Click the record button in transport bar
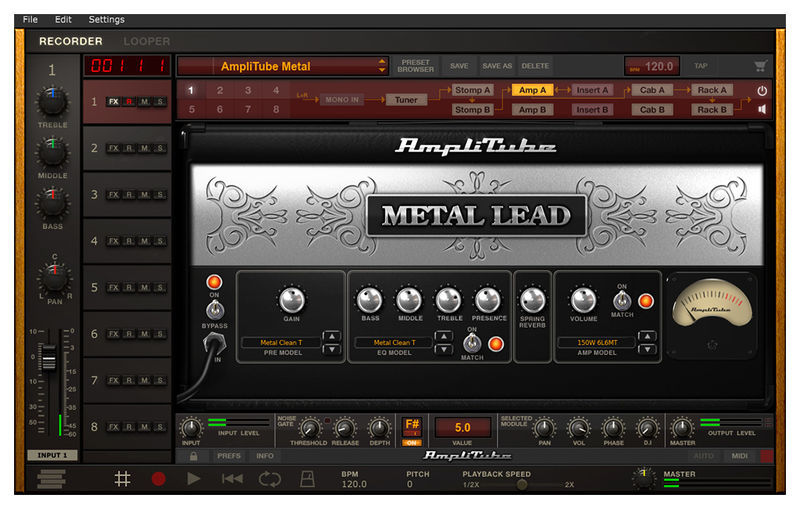Viewport: 800px width, 509px height. coord(159,478)
